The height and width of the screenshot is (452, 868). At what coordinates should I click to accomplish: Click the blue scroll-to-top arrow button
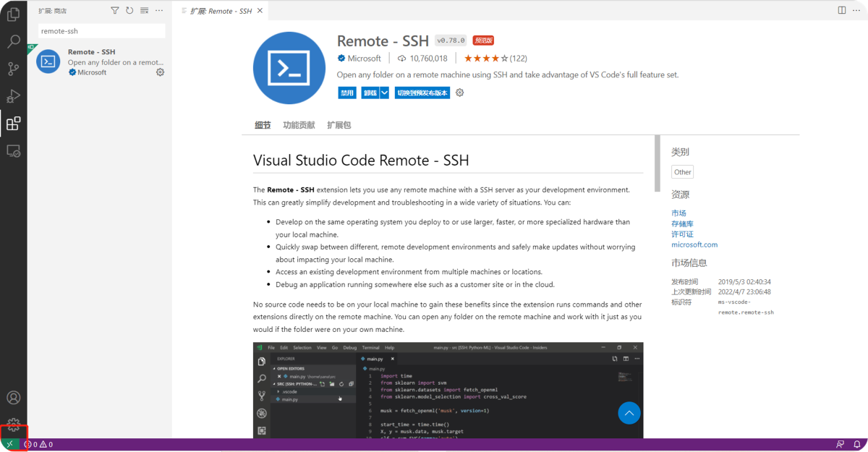pyautogui.click(x=629, y=413)
